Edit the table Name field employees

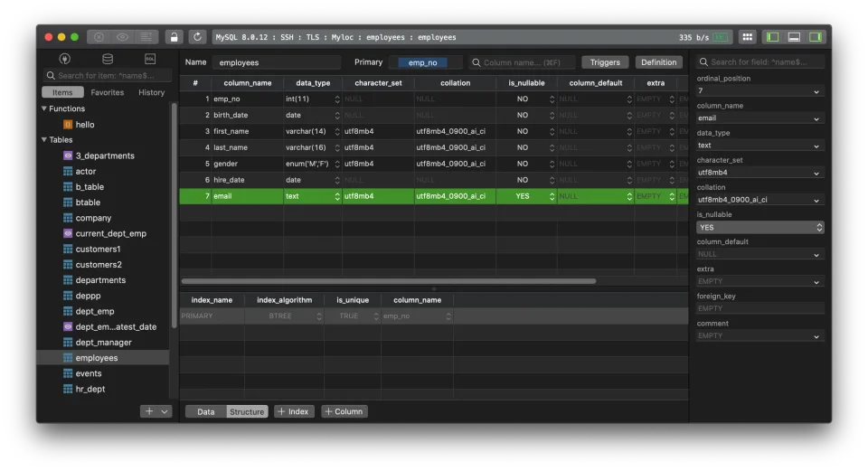tap(277, 62)
